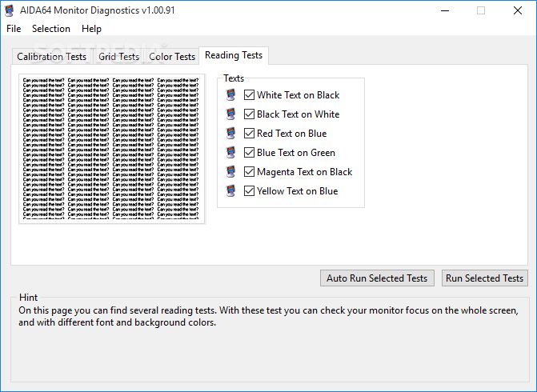
Task: Toggle the Blue Text on Green checkbox
Action: 249,152
